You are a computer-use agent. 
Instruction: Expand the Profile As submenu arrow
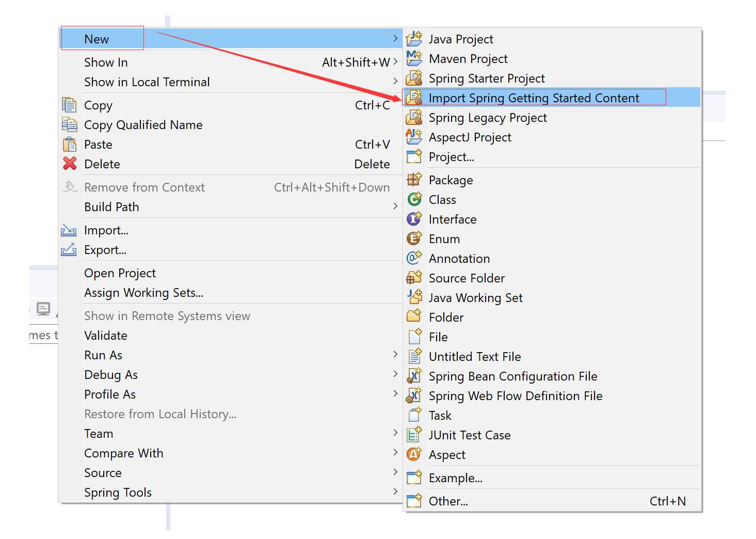click(x=395, y=394)
